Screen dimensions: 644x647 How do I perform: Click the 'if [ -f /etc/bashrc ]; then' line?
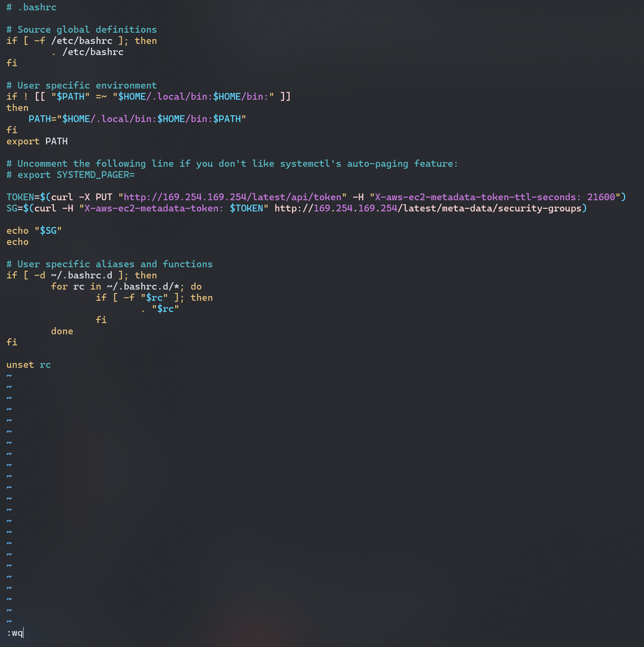[82, 41]
